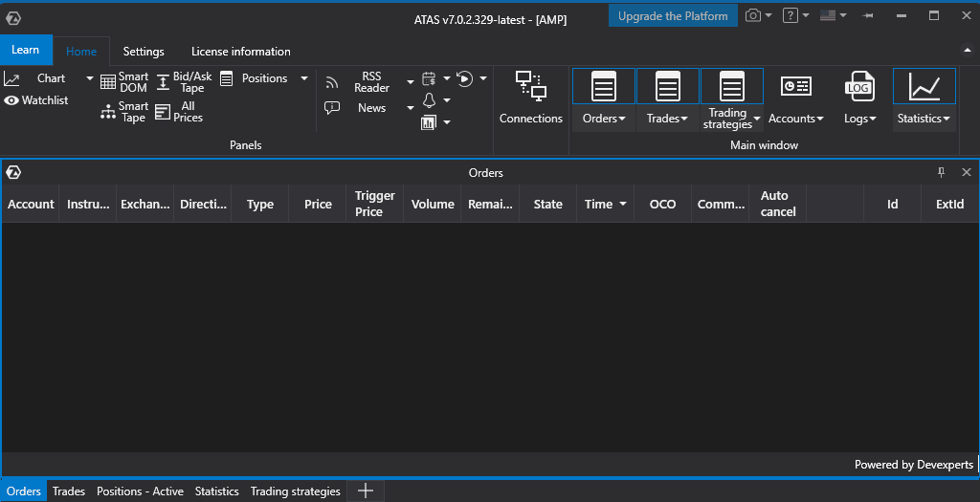Click the Accounts icon

795,86
